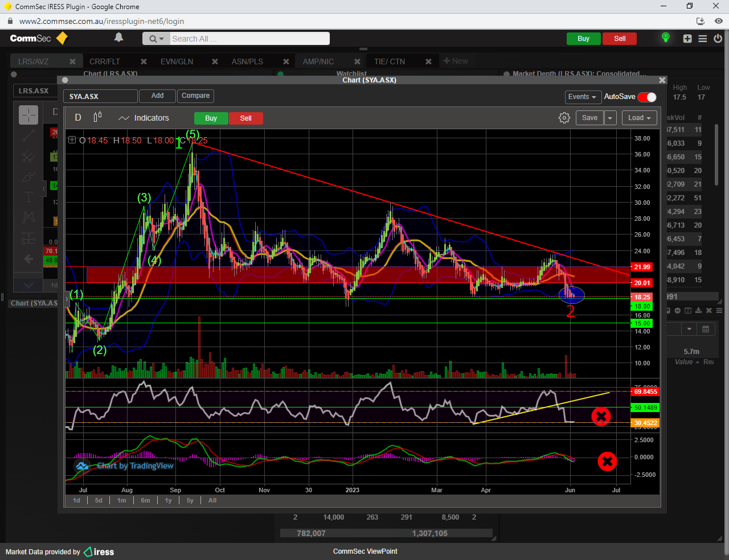Close the SYA.ASX chart popup
729x560 pixels.
(x=662, y=80)
